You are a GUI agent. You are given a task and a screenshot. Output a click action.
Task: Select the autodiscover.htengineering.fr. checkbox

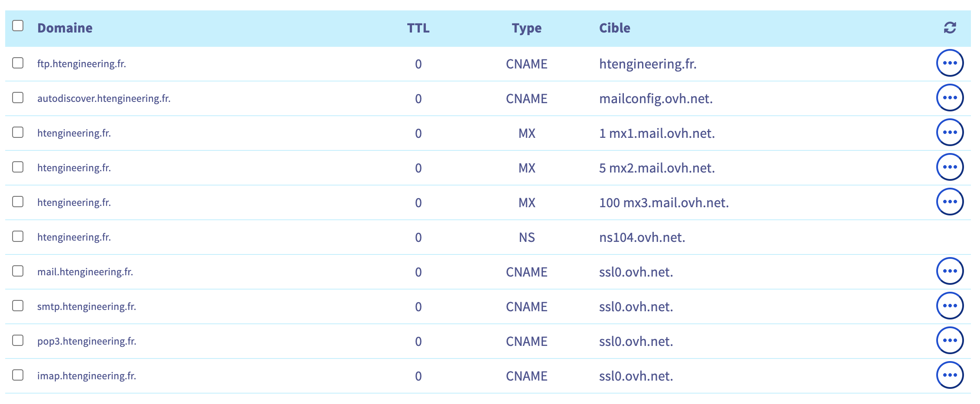pyautogui.click(x=18, y=98)
